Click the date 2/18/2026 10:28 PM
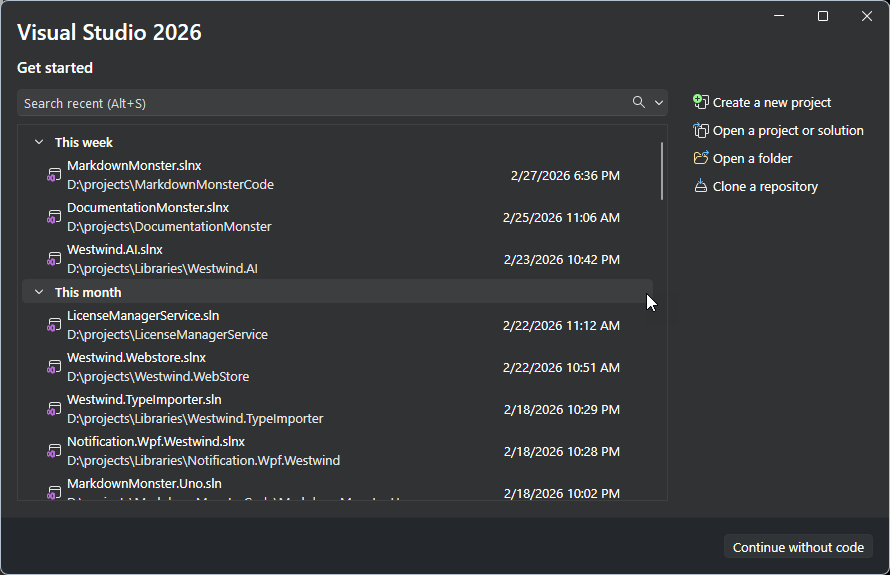 (562, 451)
